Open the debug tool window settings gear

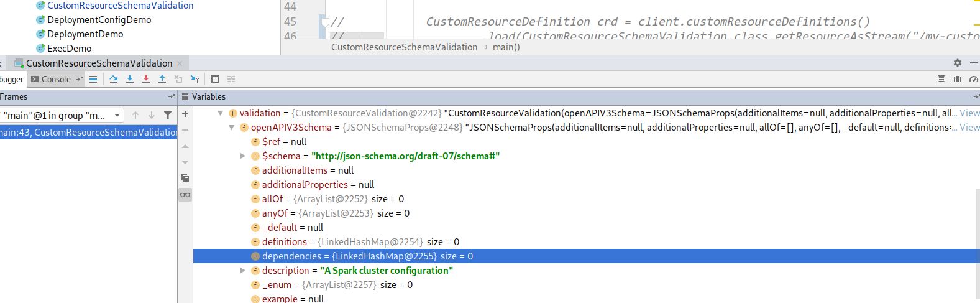[x=958, y=63]
